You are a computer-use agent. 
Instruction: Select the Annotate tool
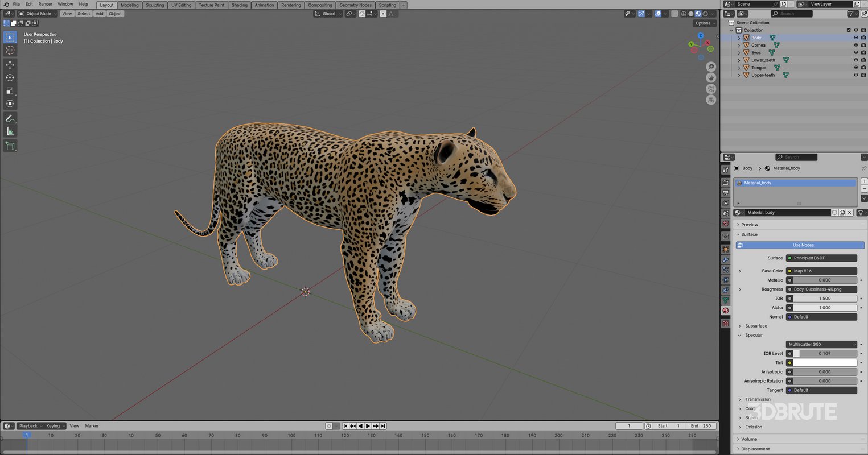pos(10,118)
